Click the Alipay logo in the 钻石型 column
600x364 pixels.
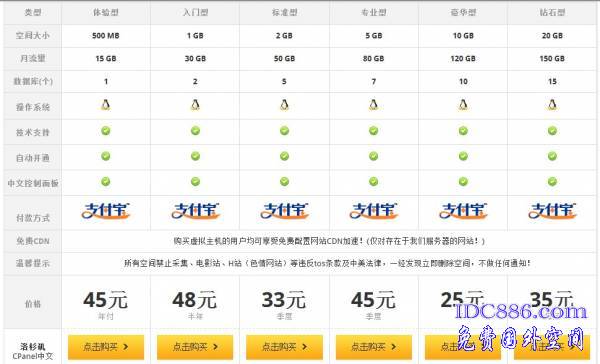point(552,211)
